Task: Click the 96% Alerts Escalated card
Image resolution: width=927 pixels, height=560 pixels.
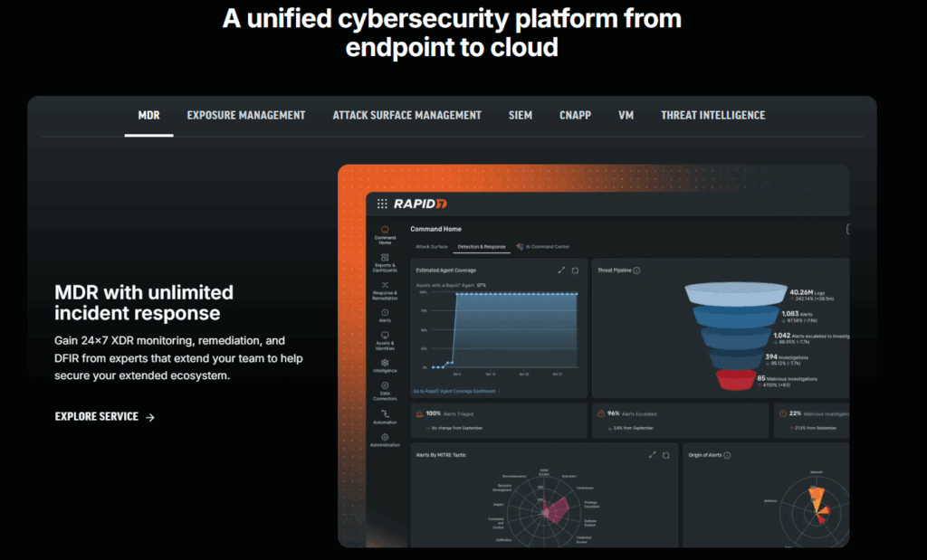Action: [x=681, y=421]
